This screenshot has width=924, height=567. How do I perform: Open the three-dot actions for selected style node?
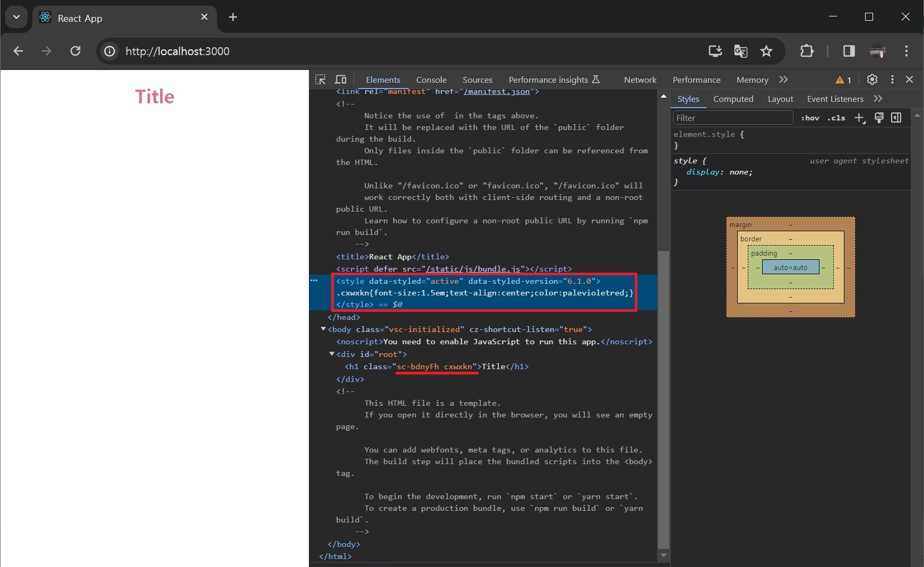point(314,280)
